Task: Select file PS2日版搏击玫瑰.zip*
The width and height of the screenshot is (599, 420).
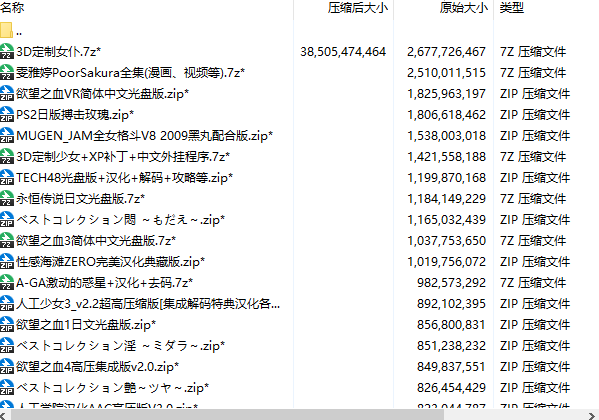Action: tap(75, 114)
